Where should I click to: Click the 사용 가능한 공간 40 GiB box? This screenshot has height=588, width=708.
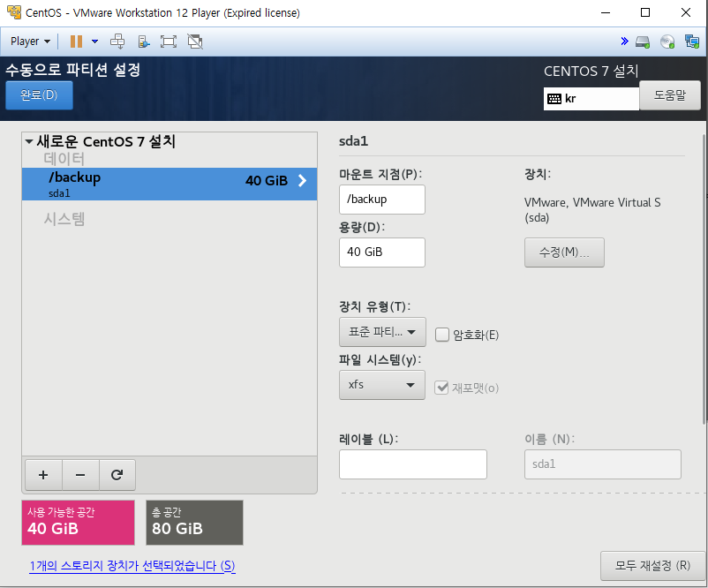pos(78,522)
